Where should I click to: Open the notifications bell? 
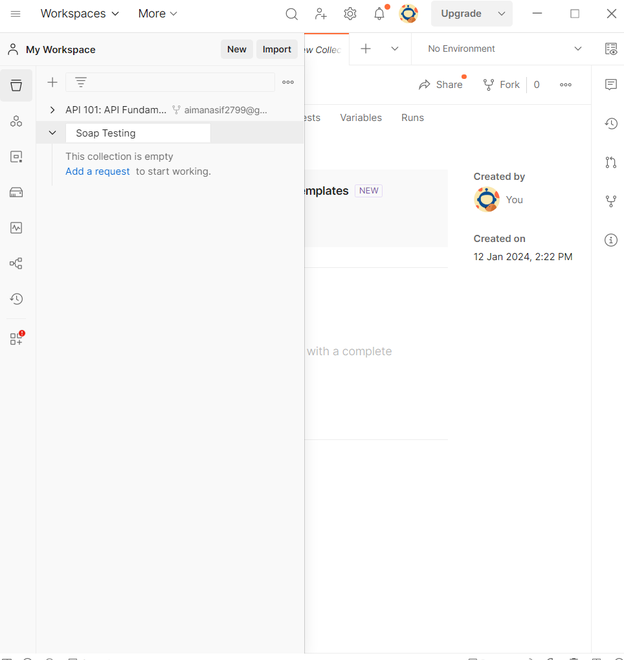[x=379, y=14]
